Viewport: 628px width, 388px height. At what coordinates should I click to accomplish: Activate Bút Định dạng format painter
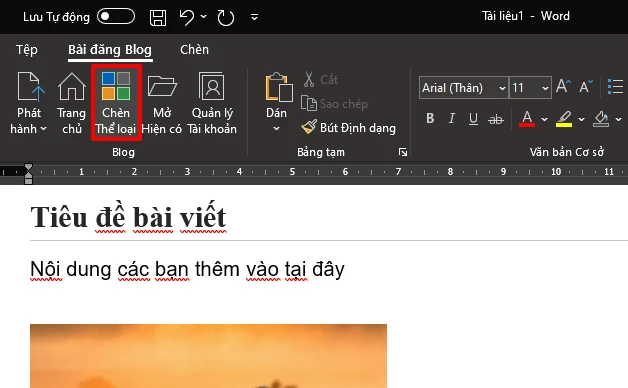point(348,128)
